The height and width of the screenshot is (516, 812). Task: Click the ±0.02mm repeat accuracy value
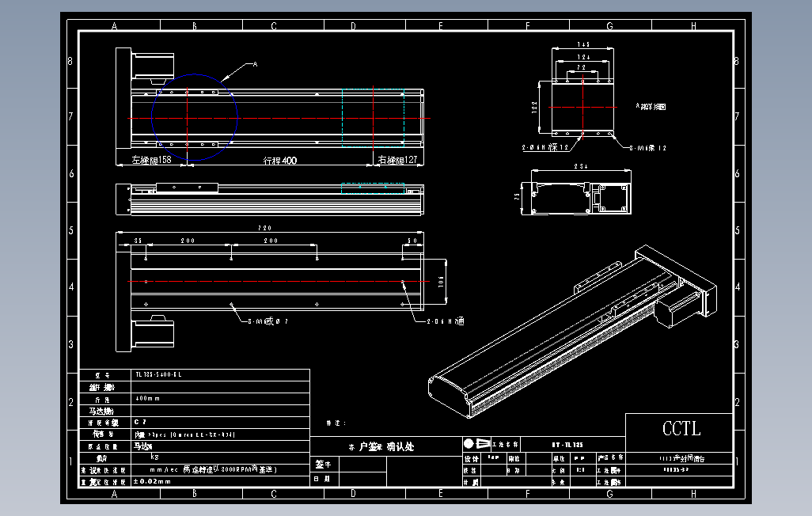coord(152,481)
